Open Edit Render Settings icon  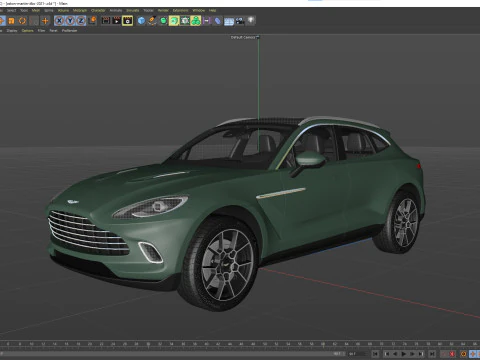tap(128, 21)
